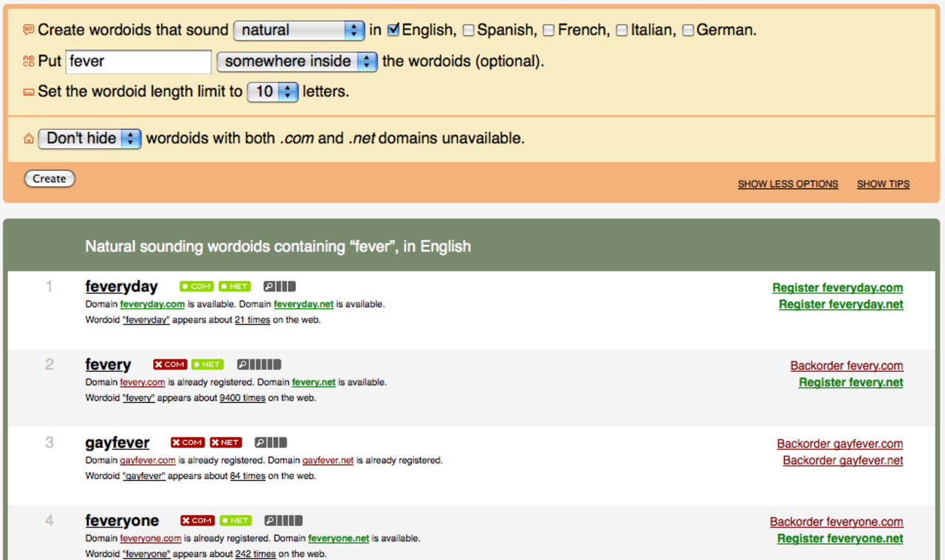945x560 pixels.
Task: Click green COM badge for feveryday
Action: coord(196,286)
